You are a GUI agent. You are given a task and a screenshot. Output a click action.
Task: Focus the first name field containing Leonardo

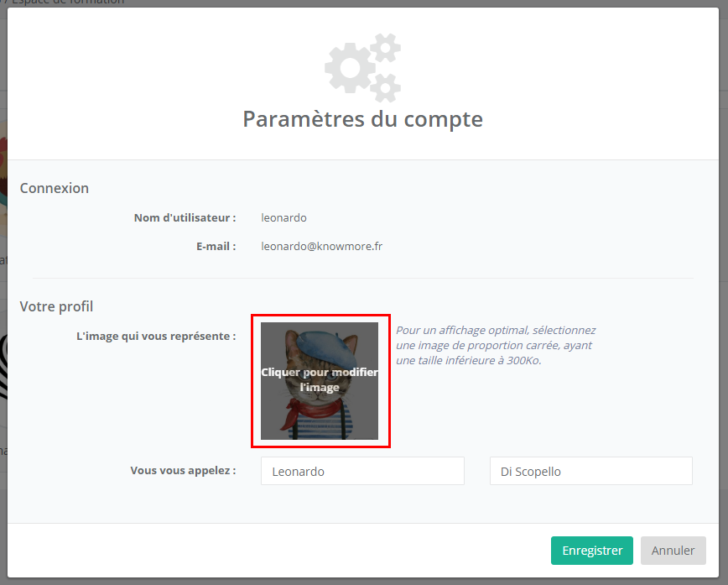[x=362, y=471]
